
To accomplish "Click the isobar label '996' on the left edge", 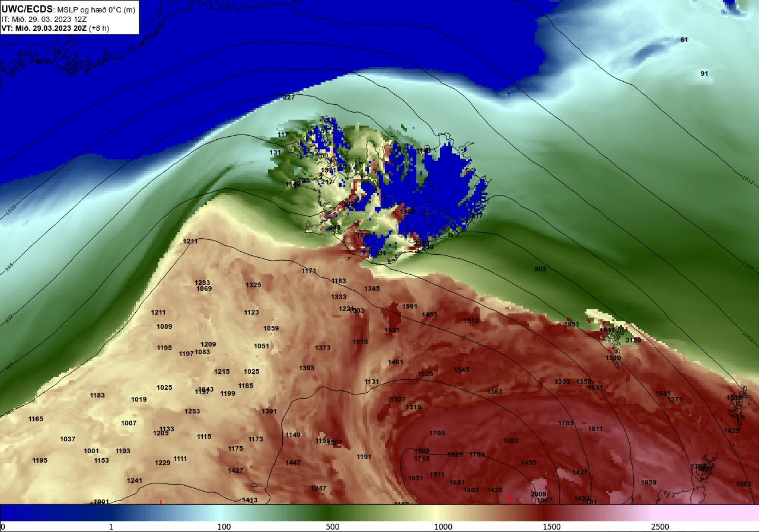I will pos(9,268).
